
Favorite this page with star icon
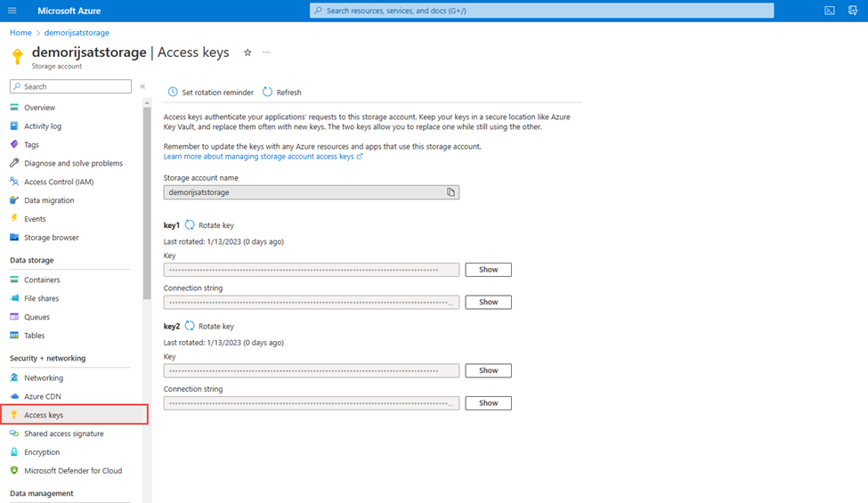[247, 53]
